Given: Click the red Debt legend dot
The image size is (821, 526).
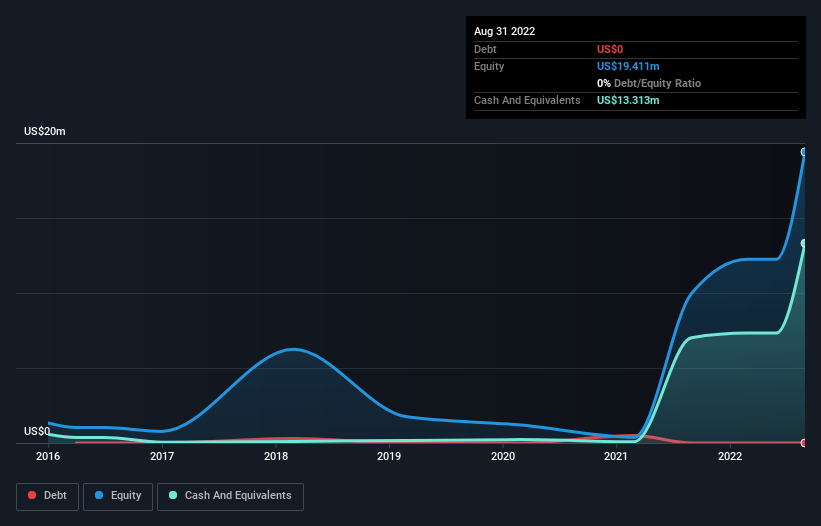Looking at the screenshot, I should 32,495.
